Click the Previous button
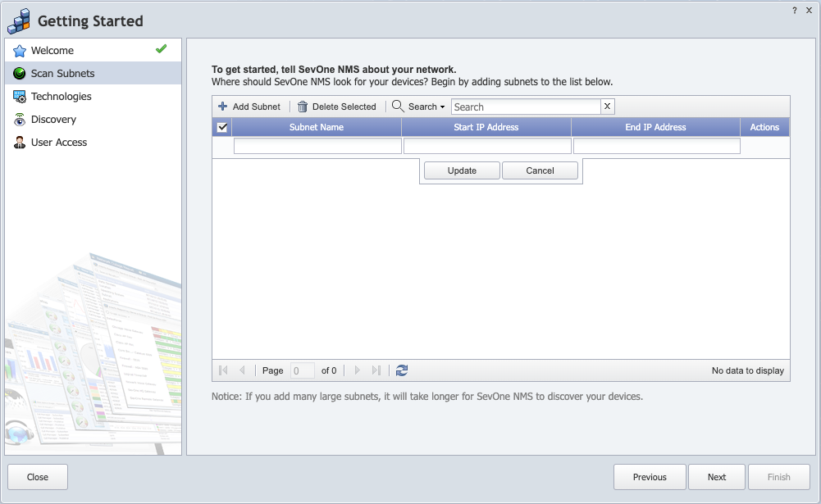Image resolution: width=821 pixels, height=504 pixels. pos(650,477)
